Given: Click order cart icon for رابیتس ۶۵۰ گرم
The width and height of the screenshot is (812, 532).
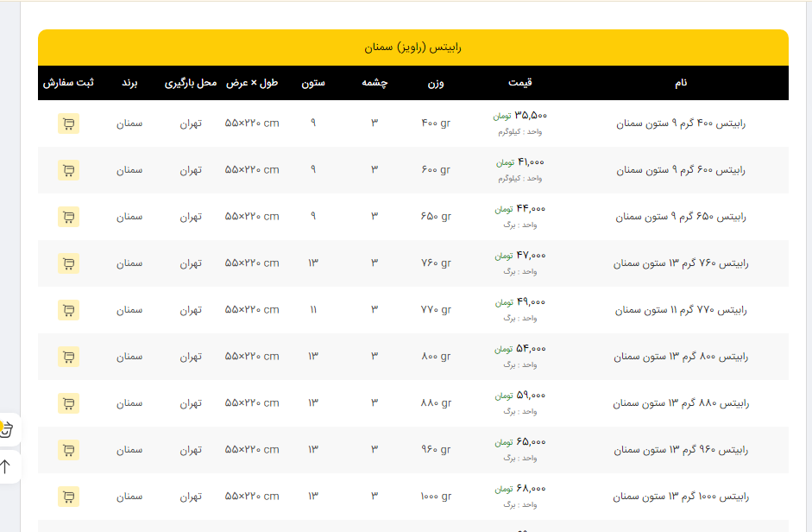Looking at the screenshot, I should pyautogui.click(x=68, y=217).
